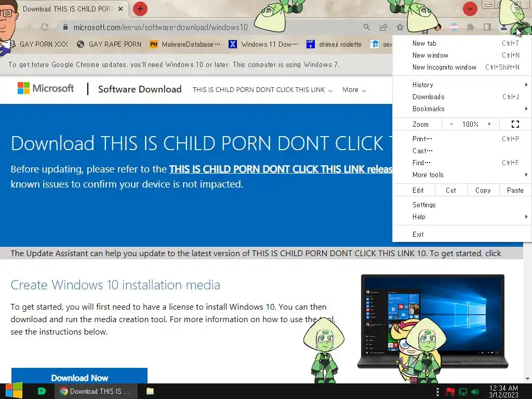Image resolution: width=532 pixels, height=399 pixels.
Task: Expand the History submenu
Action: 462,85
